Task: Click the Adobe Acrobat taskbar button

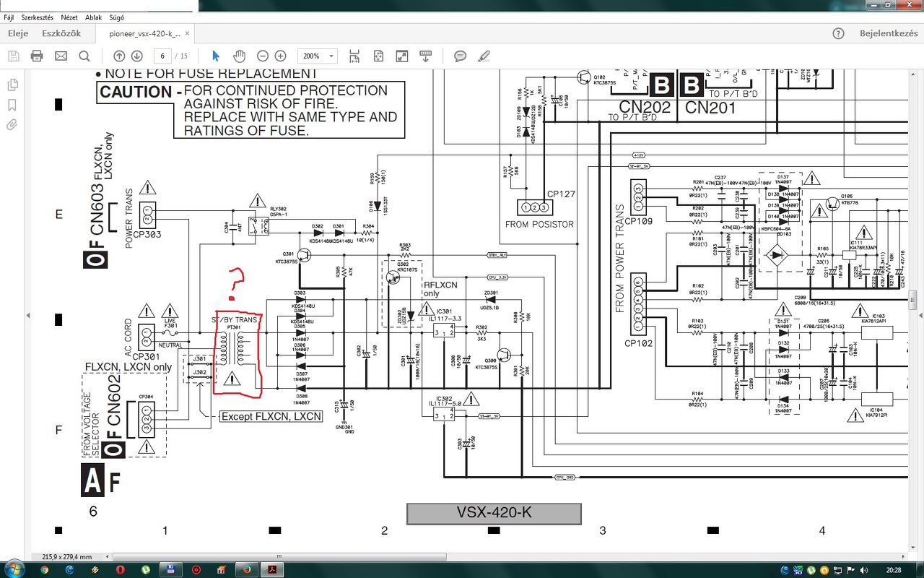Action: [x=274, y=569]
